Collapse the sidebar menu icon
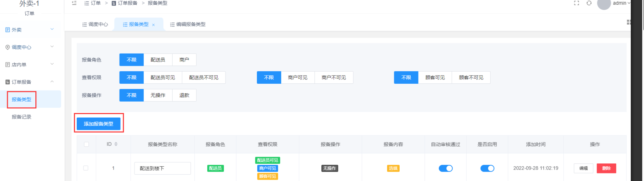This screenshot has height=181, width=644. pos(74,3)
